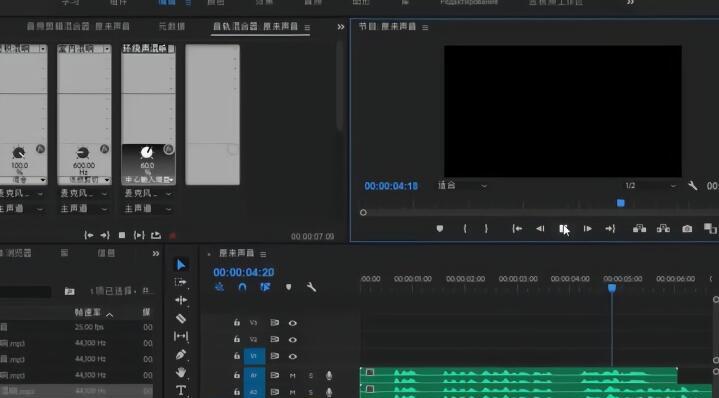Viewport: 719px width, 398px height.
Task: Select the Selection arrow tool
Action: pyautogui.click(x=181, y=265)
